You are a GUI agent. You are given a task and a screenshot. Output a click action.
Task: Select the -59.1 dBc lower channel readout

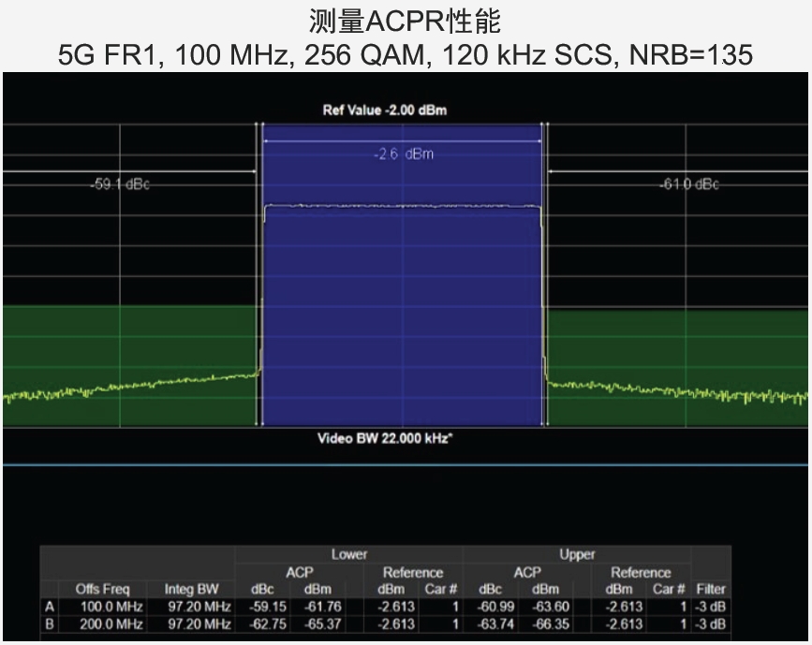click(118, 184)
